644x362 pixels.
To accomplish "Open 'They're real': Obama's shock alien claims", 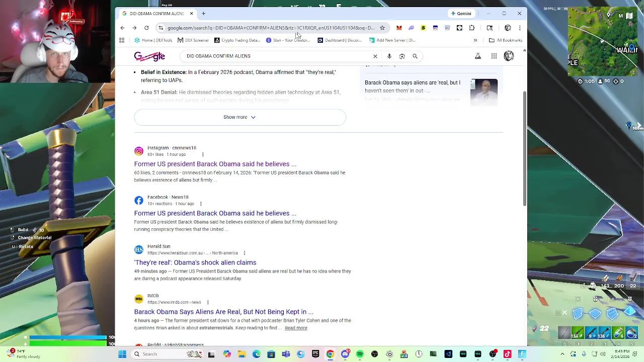I will 195,262.
